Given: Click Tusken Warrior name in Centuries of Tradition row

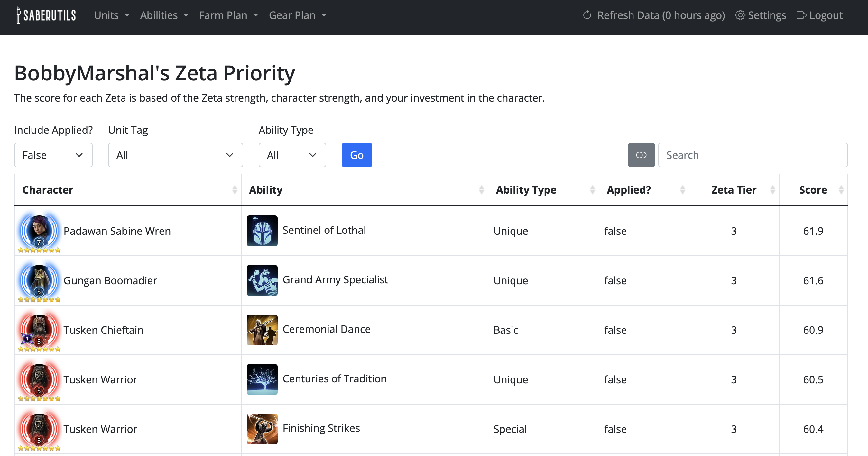Looking at the screenshot, I should coord(100,379).
